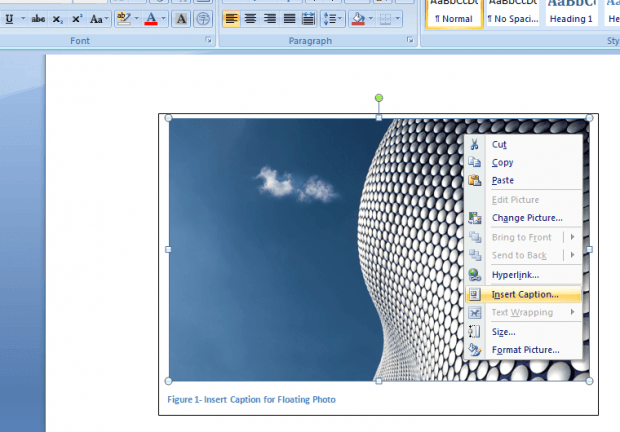
Task: Select Format Picture in context menu
Action: coord(525,350)
